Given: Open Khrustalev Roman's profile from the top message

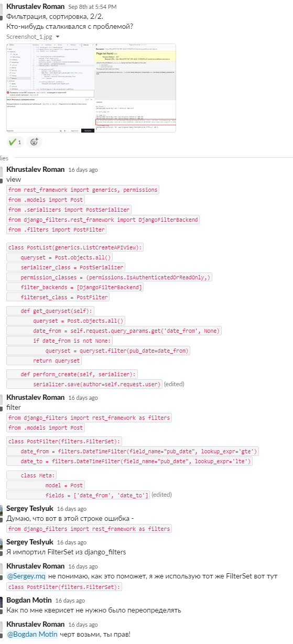Looking at the screenshot, I should click(x=35, y=6).
